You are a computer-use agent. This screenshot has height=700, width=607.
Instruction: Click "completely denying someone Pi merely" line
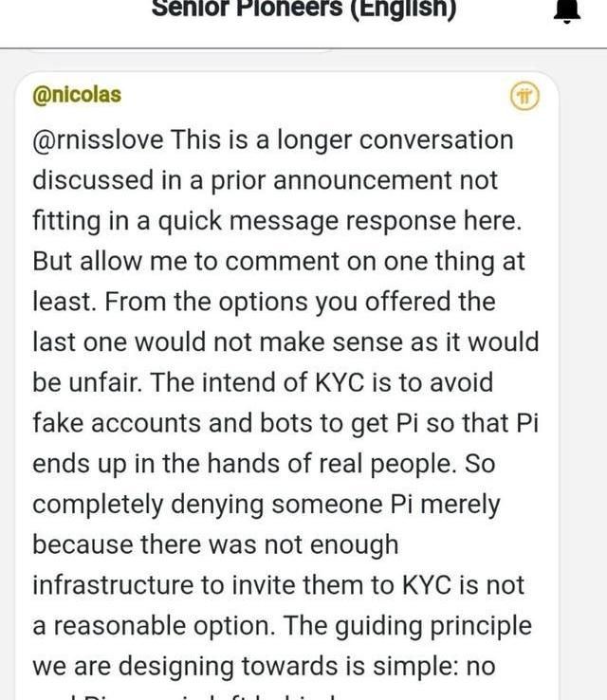[266, 505]
